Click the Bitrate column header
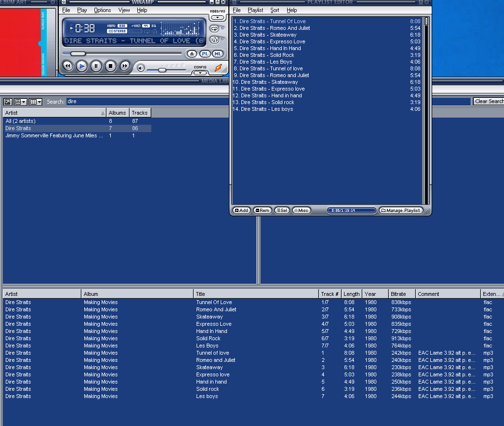Screen dimensions: 504x426 [401, 294]
